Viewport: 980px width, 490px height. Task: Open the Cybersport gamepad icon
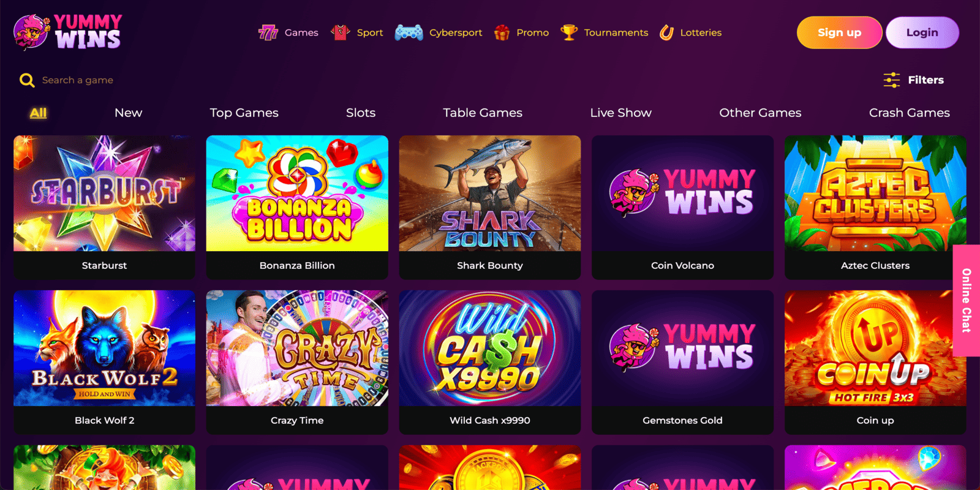[409, 32]
